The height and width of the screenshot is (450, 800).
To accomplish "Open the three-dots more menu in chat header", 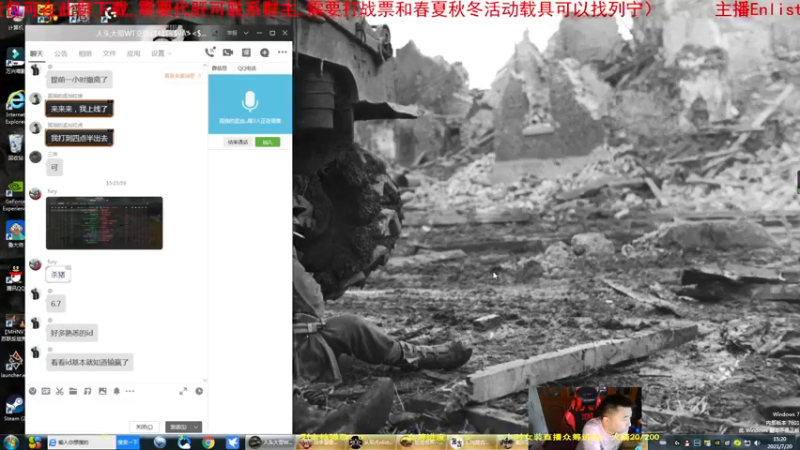I will click(x=282, y=52).
